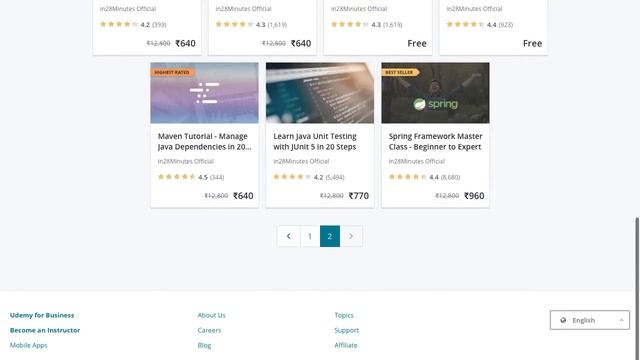Screen dimensions: 640x360
Task: Click the globe icon in language selector
Action: [x=563, y=320]
